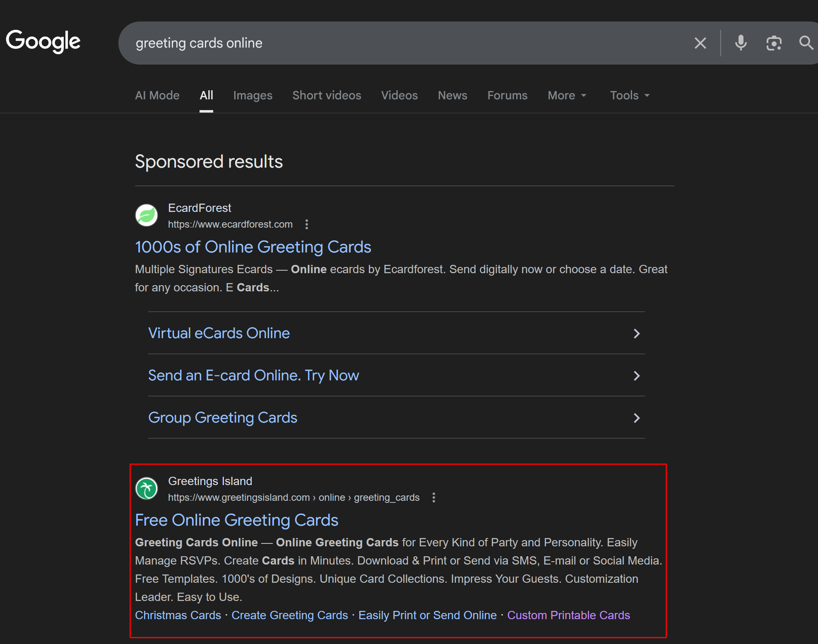Select the AI Mode tab
The height and width of the screenshot is (644, 818).
pyautogui.click(x=157, y=96)
